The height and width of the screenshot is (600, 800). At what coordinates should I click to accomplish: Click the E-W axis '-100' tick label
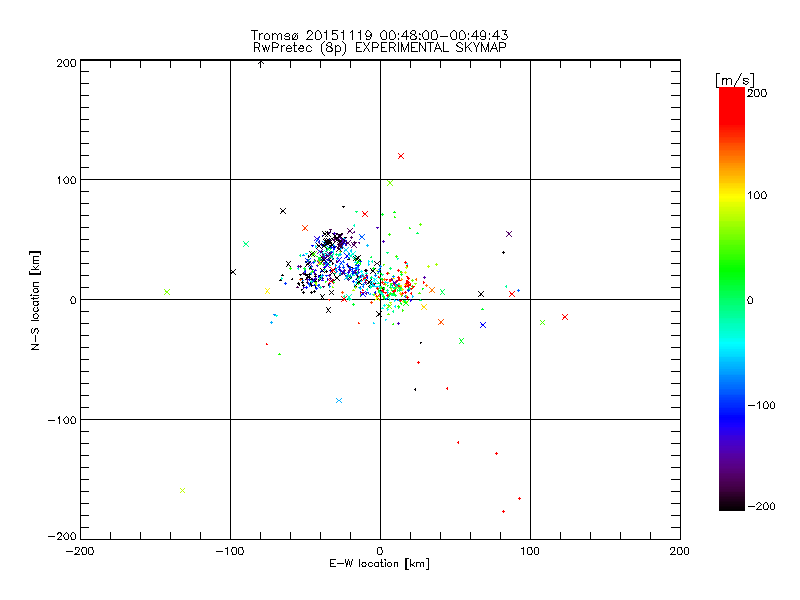(230, 551)
